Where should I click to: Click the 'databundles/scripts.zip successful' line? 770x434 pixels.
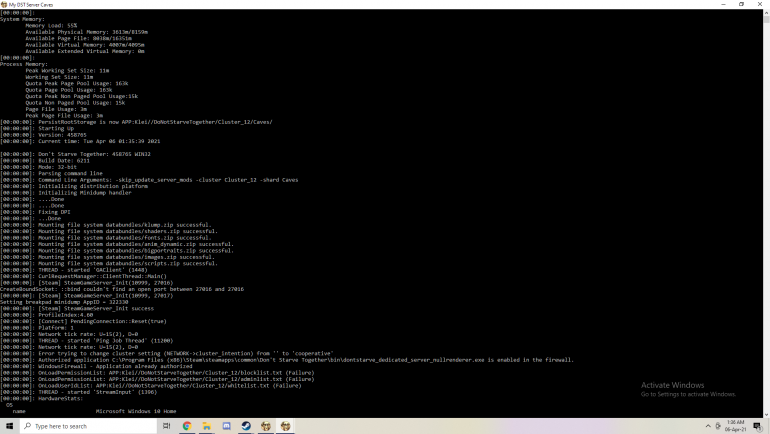point(109,263)
